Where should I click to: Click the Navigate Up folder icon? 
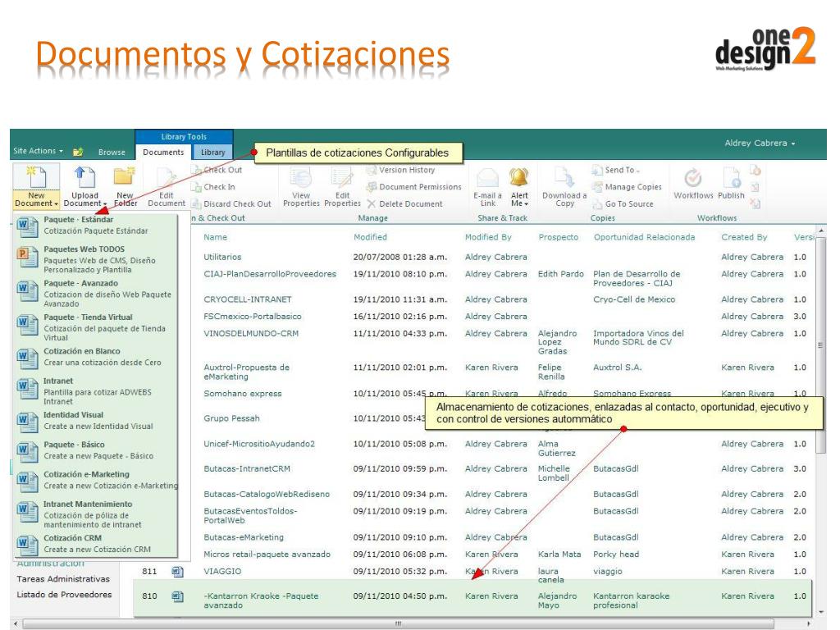tap(78, 152)
